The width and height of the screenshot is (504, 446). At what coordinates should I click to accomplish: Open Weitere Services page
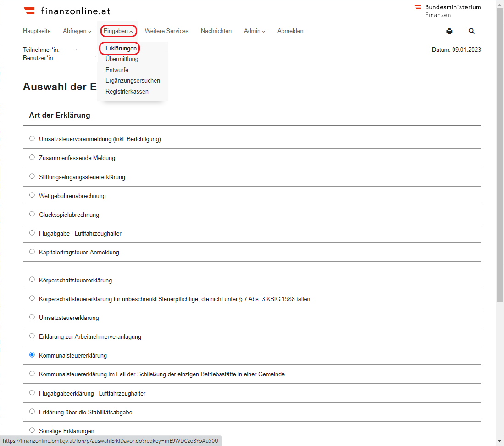pyautogui.click(x=166, y=31)
